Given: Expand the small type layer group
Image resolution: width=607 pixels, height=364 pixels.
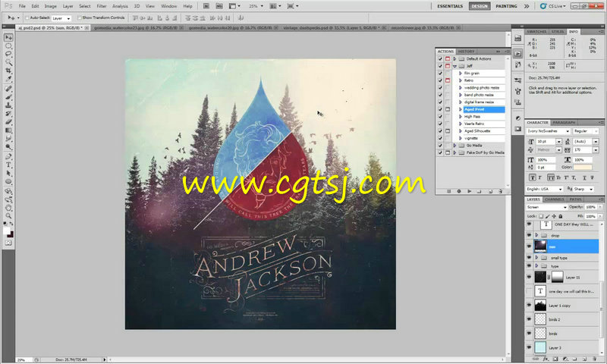Looking at the screenshot, I should pyautogui.click(x=536, y=258).
